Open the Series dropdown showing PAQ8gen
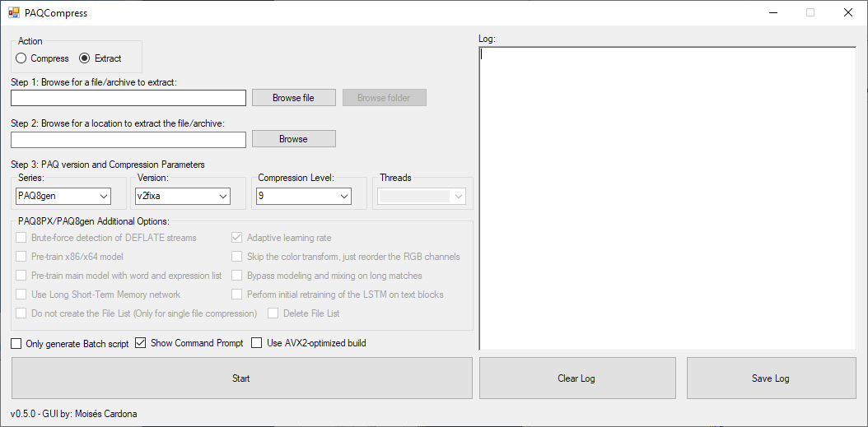Screen dimensions: 868x427 (x=63, y=196)
